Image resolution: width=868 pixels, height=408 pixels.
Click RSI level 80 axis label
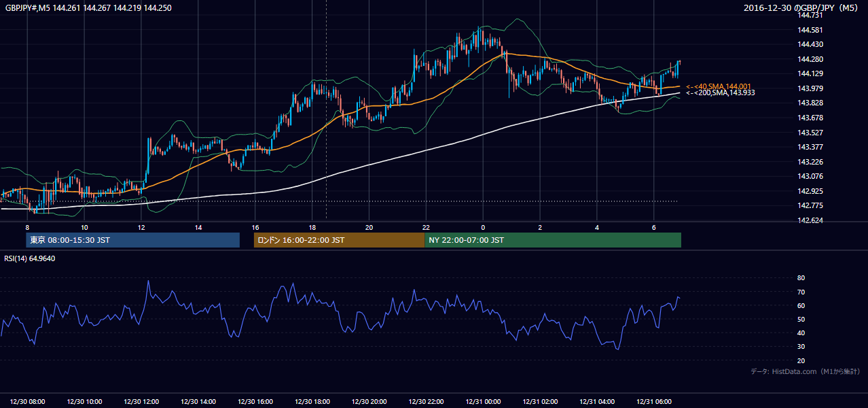pyautogui.click(x=801, y=278)
